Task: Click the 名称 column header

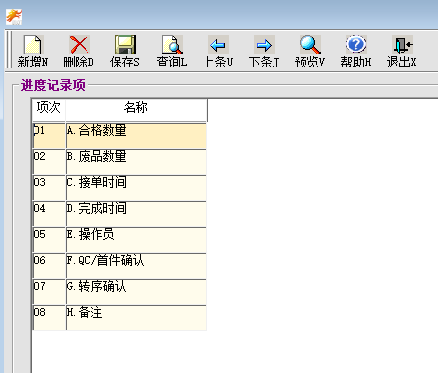Action: tap(136, 110)
